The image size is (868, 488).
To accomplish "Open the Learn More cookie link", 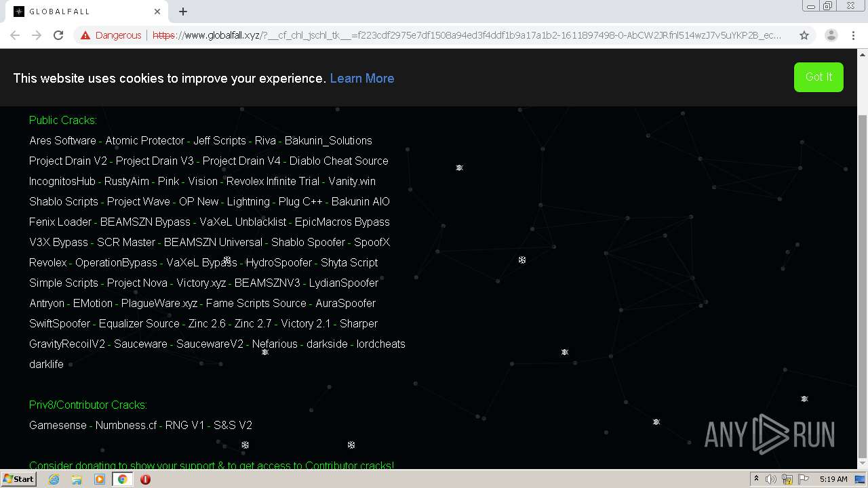I will pos(362,79).
